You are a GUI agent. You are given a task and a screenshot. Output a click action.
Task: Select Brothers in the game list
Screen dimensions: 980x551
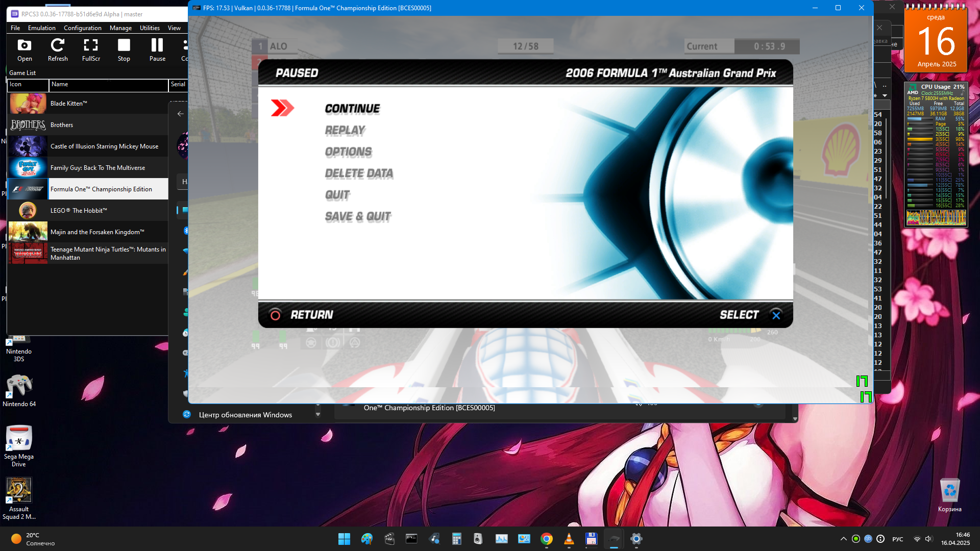[x=88, y=125]
